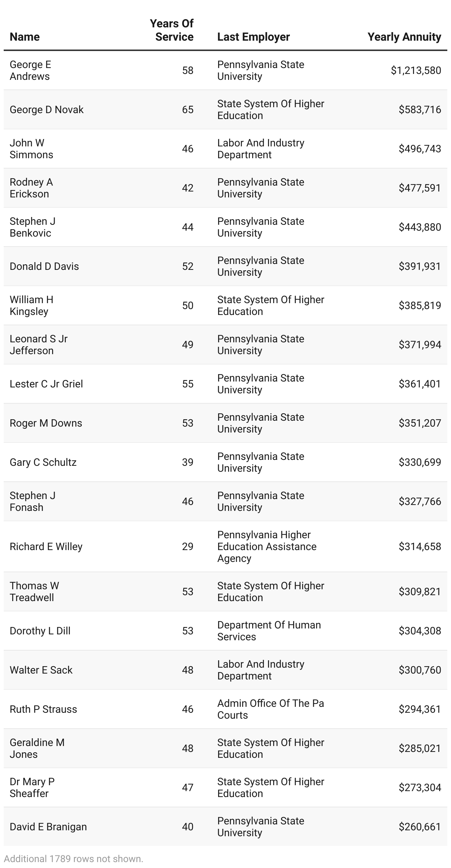Sort table by Name column header
This screenshot has width=451, height=868.
[x=25, y=37]
